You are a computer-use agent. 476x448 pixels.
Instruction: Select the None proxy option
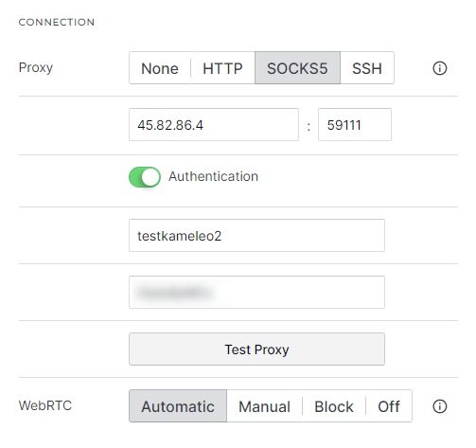point(160,68)
